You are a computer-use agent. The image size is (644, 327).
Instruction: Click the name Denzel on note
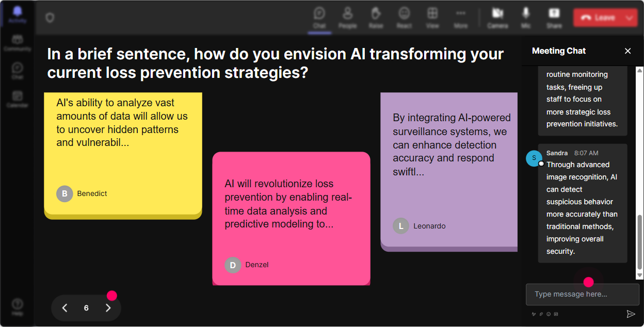257,265
